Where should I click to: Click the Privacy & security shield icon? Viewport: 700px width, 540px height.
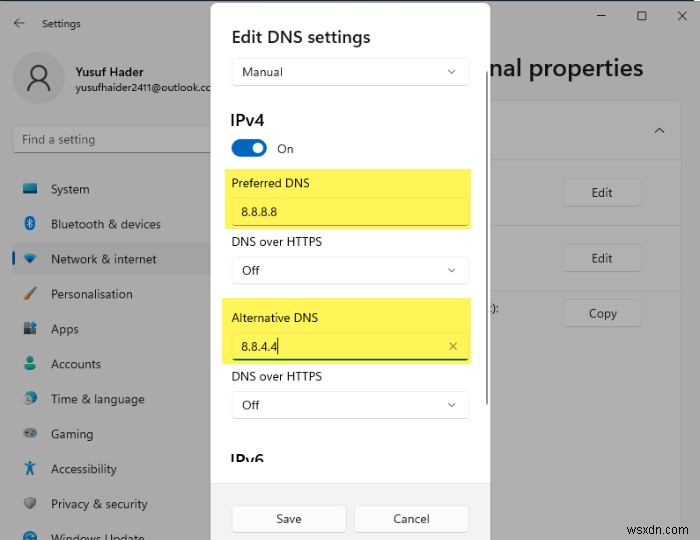30,504
